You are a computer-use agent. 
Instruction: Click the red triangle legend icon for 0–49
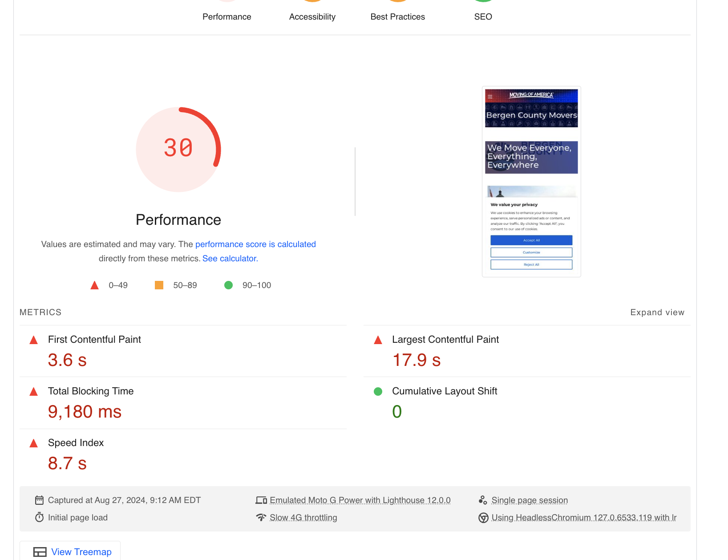pos(94,285)
